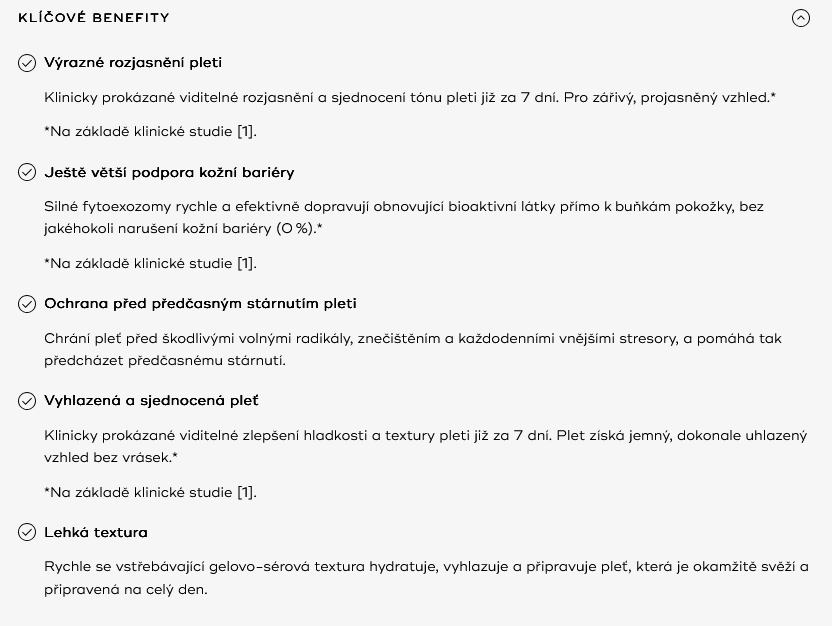The image size is (832, 626).
Task: Click the paragraph about zlepšení hladkosti a textury
Action: [426, 446]
